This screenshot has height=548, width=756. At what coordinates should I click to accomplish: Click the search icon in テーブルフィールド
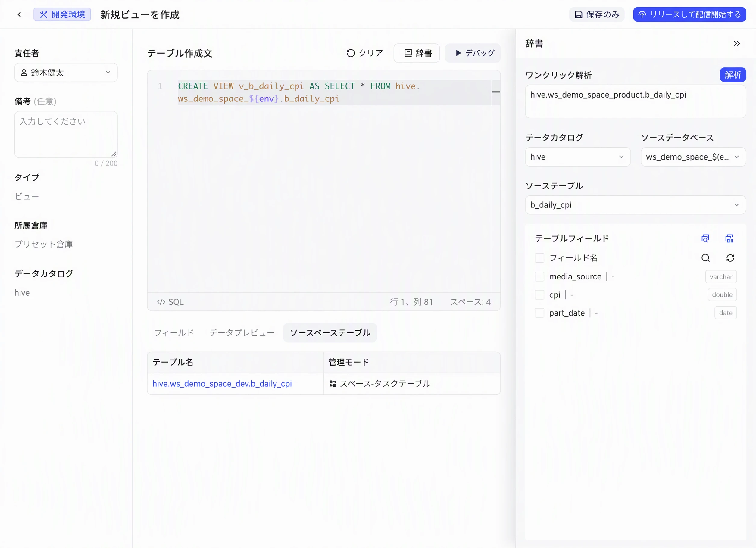click(705, 258)
